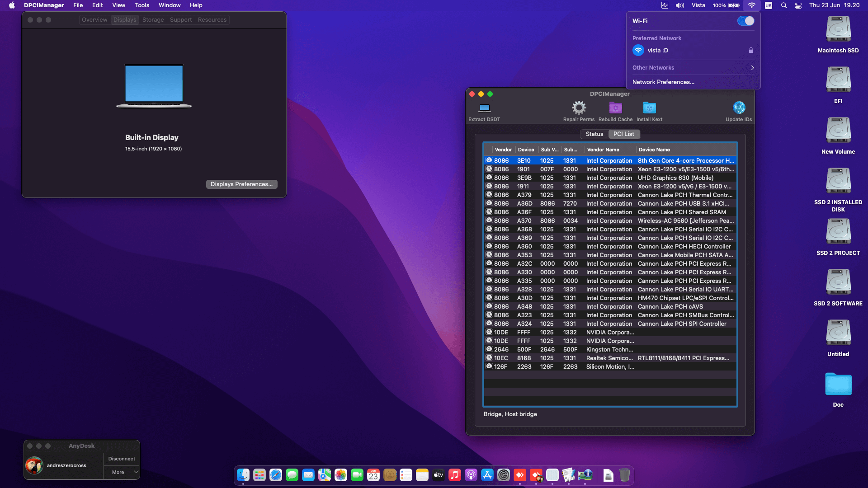Viewport: 868px width, 488px height.
Task: Sort by the Vendor Name column header
Action: pos(609,150)
